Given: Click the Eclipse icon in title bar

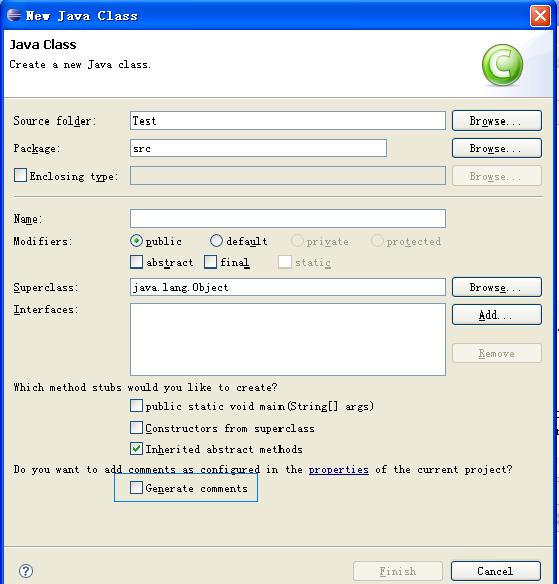Looking at the screenshot, I should point(14,15).
